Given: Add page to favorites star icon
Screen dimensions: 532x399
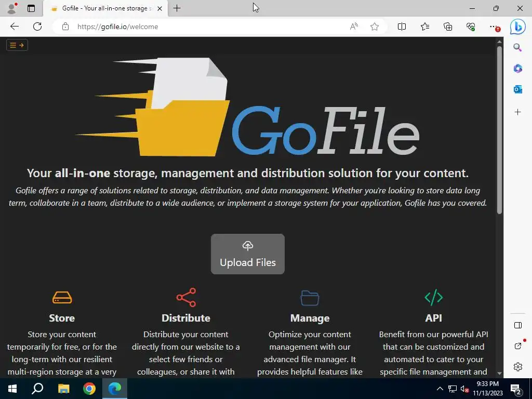Looking at the screenshot, I should tap(375, 26).
